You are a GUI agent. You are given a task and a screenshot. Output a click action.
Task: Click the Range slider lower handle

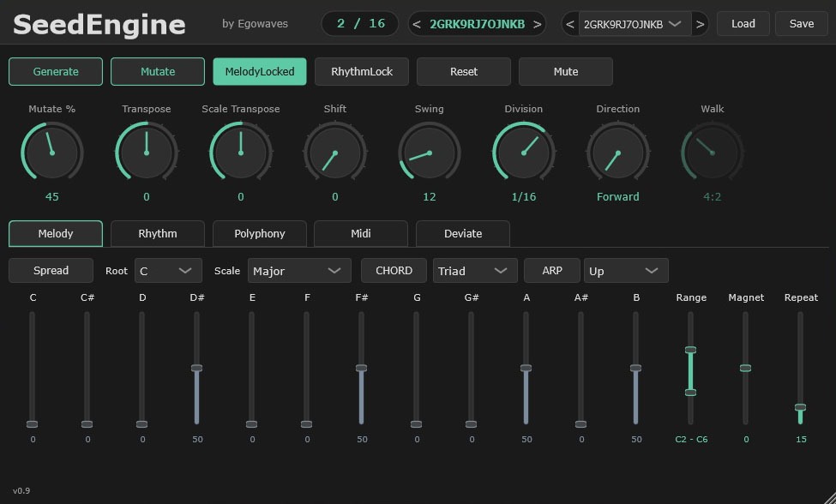(691, 393)
